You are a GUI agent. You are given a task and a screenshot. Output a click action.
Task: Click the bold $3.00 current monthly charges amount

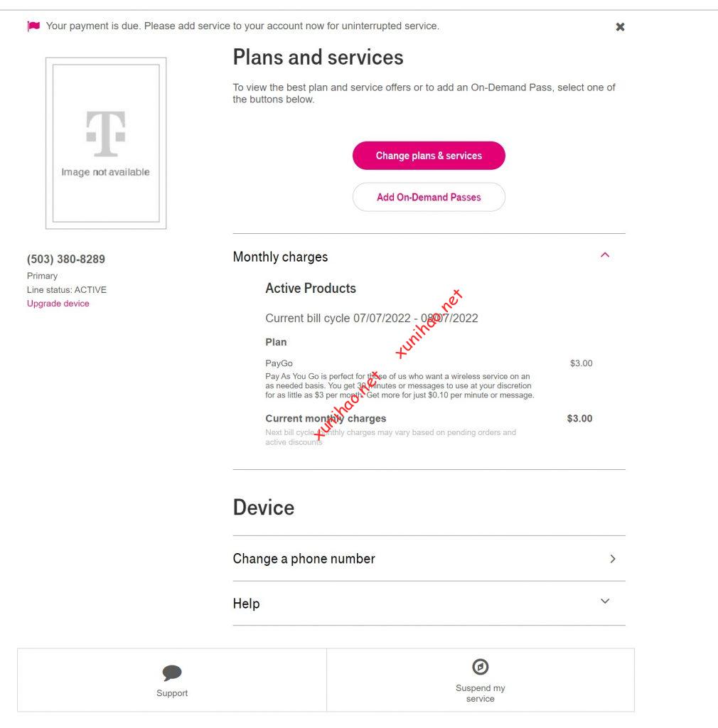pyautogui.click(x=579, y=419)
